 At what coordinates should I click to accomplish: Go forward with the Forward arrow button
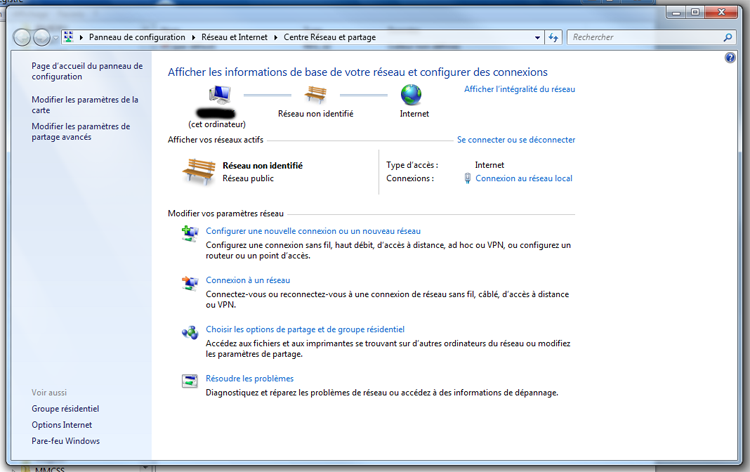click(42, 37)
